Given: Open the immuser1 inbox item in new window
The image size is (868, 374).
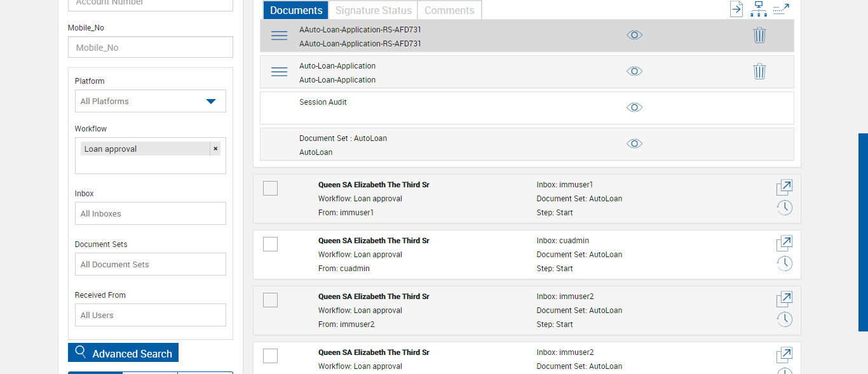Looking at the screenshot, I should coord(785,187).
